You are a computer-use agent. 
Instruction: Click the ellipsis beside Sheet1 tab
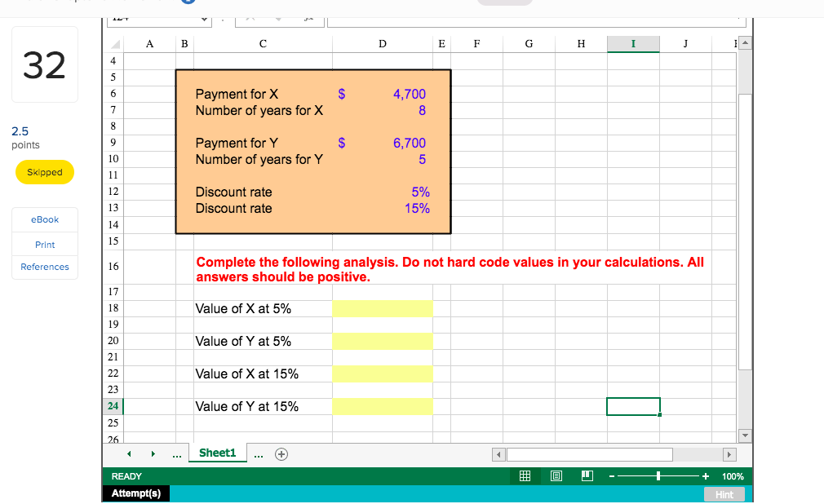pyautogui.click(x=258, y=453)
